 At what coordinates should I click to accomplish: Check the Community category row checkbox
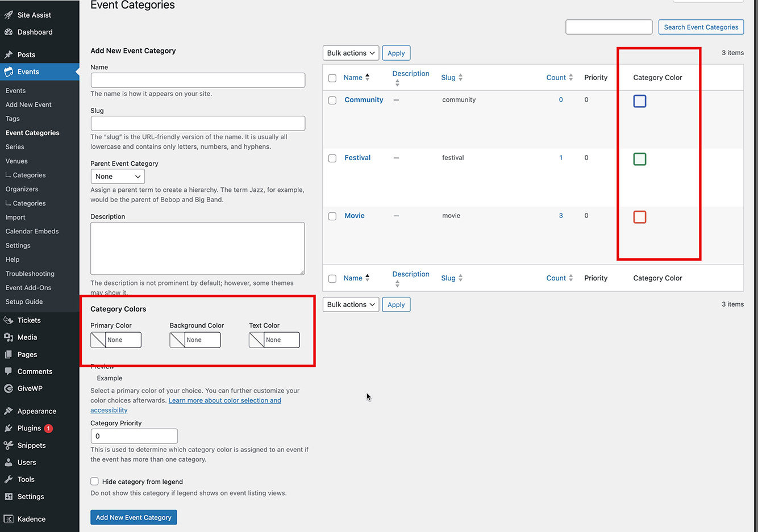(332, 100)
